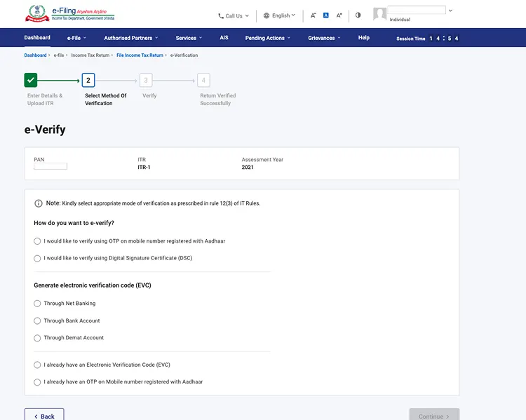Click the redacted PAN field
The image size is (526, 420).
(50, 166)
